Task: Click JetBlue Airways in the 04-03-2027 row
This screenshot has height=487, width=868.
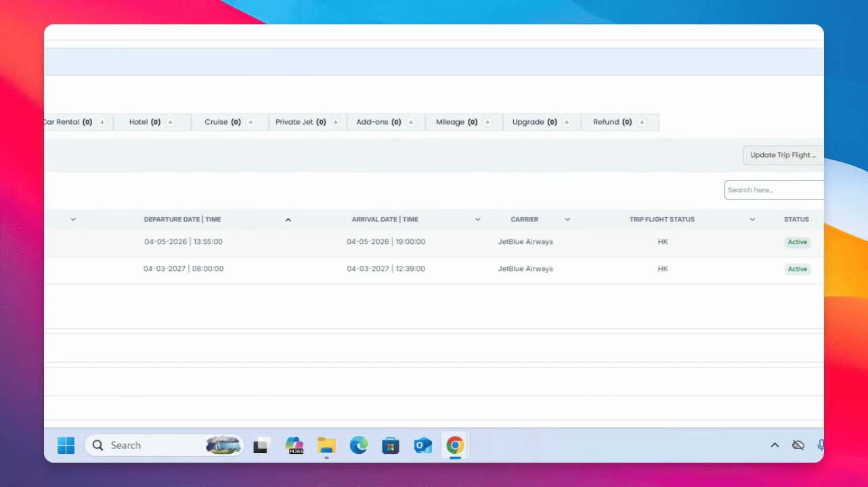Action: coord(525,269)
